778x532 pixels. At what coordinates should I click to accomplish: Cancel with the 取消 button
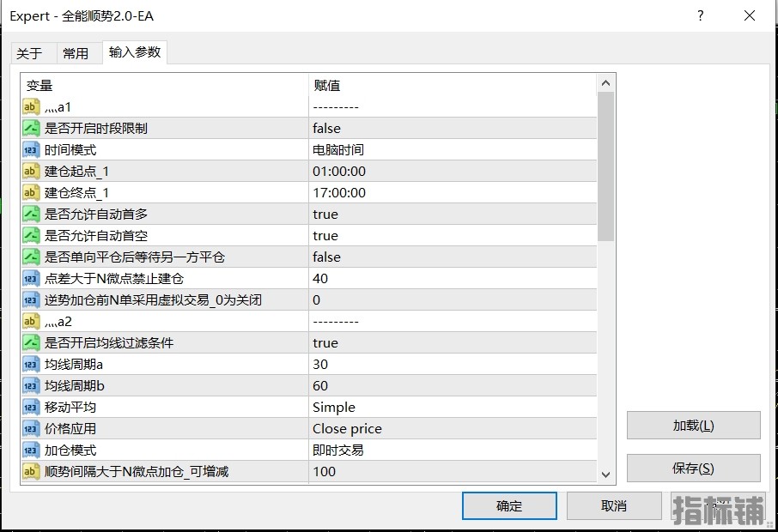point(614,505)
